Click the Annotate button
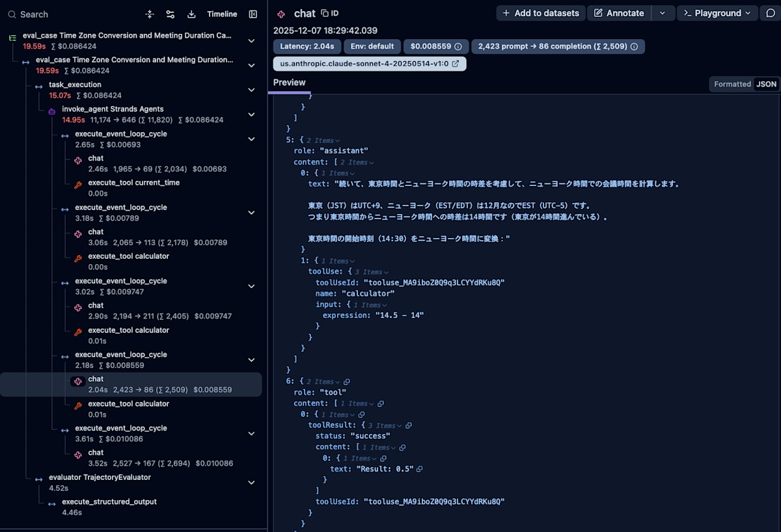781x532 pixels. point(619,13)
